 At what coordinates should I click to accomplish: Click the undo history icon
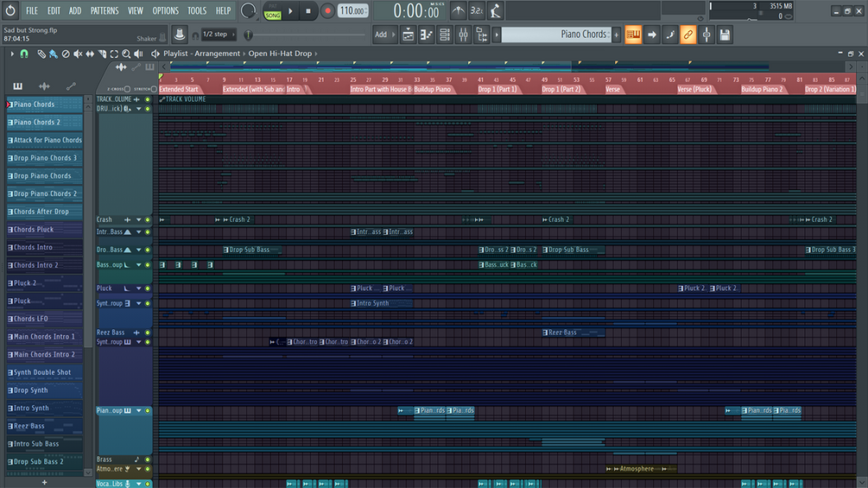coord(10,10)
